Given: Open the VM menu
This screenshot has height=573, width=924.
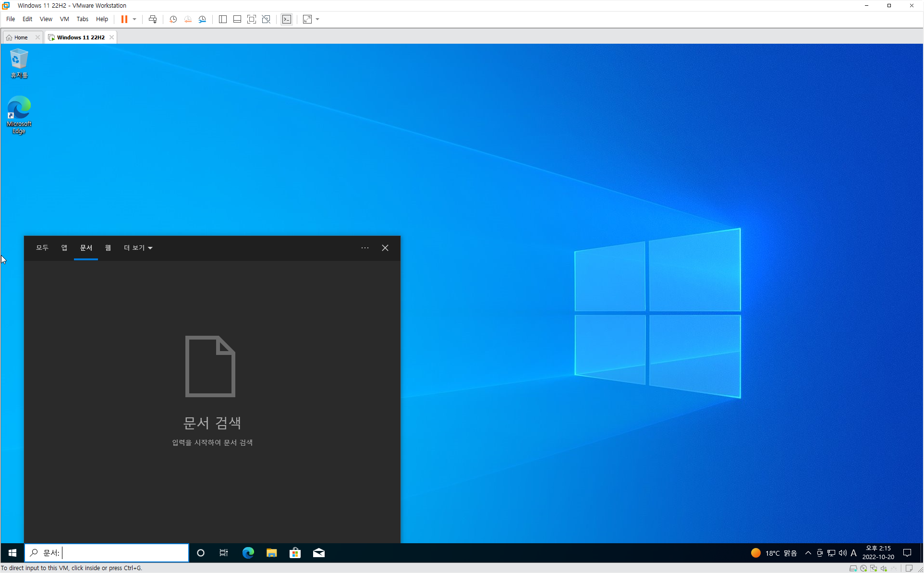Looking at the screenshot, I should tap(64, 19).
